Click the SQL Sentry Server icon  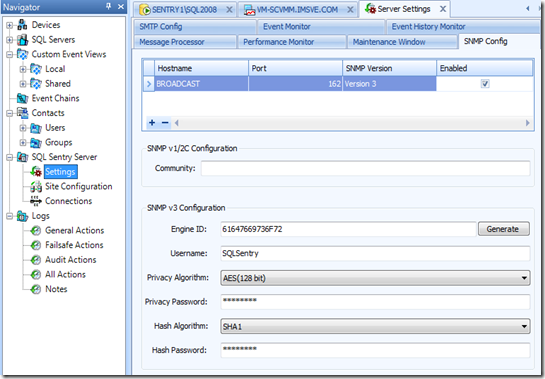click(x=23, y=157)
